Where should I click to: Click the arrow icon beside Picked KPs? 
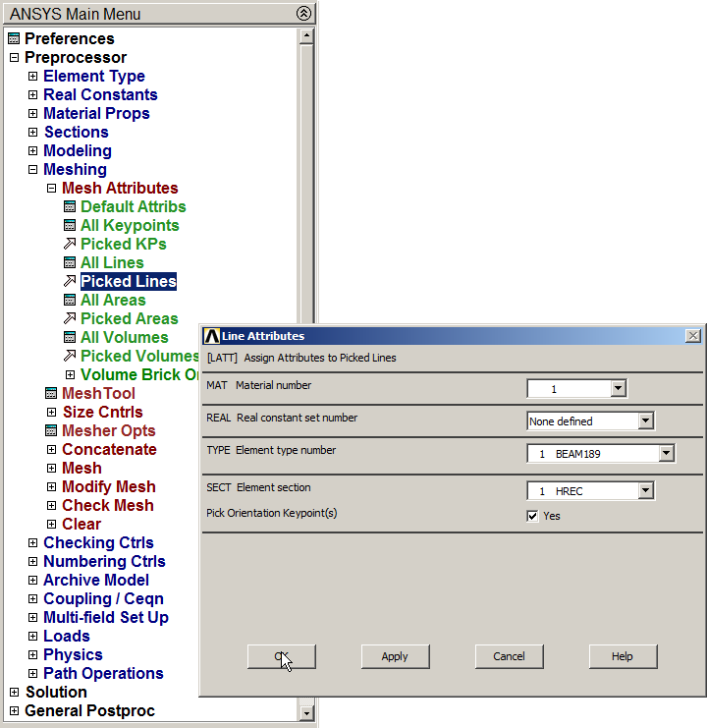pos(70,245)
